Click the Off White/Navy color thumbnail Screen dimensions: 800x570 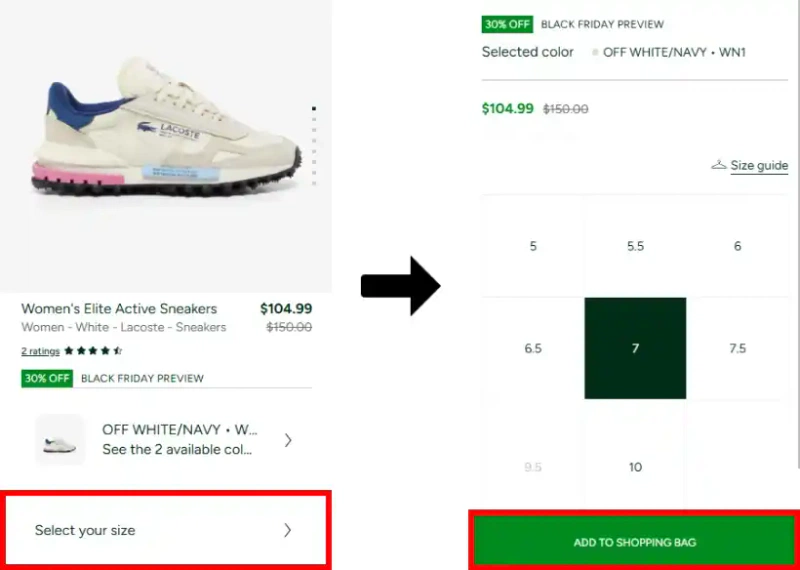[x=60, y=440]
